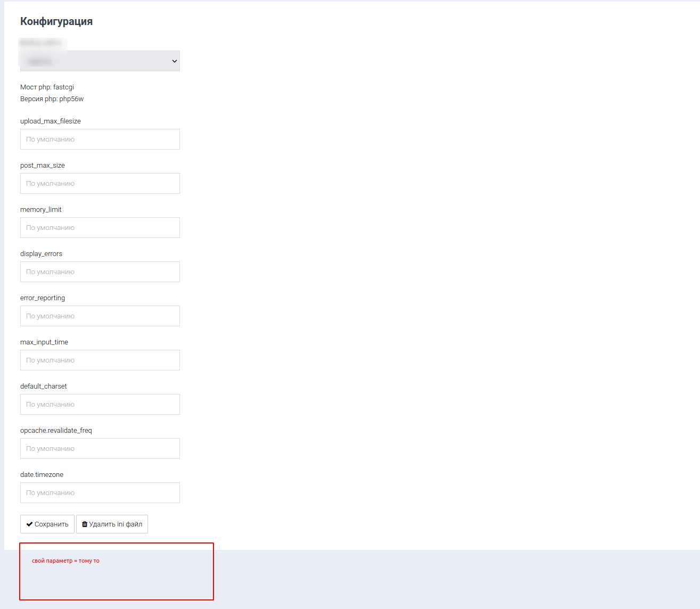Click the upload_max_filesize input field

100,139
